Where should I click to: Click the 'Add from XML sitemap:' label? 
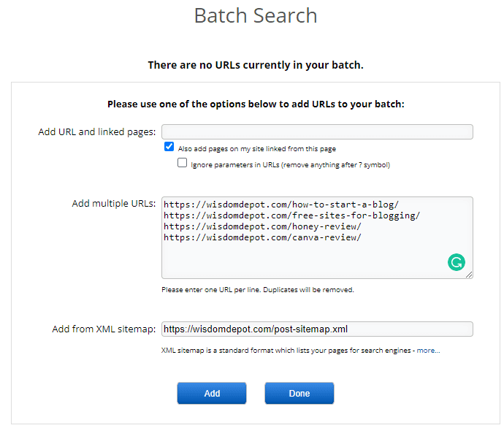coord(104,329)
